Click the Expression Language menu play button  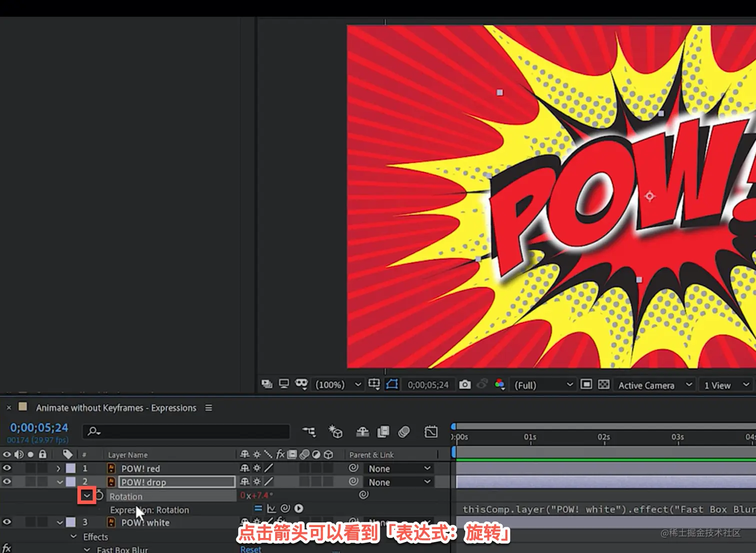[299, 508]
